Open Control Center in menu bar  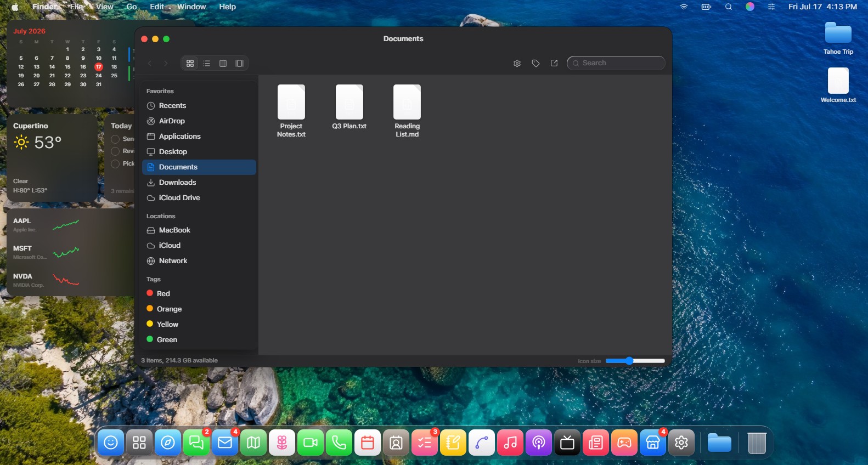click(x=771, y=7)
